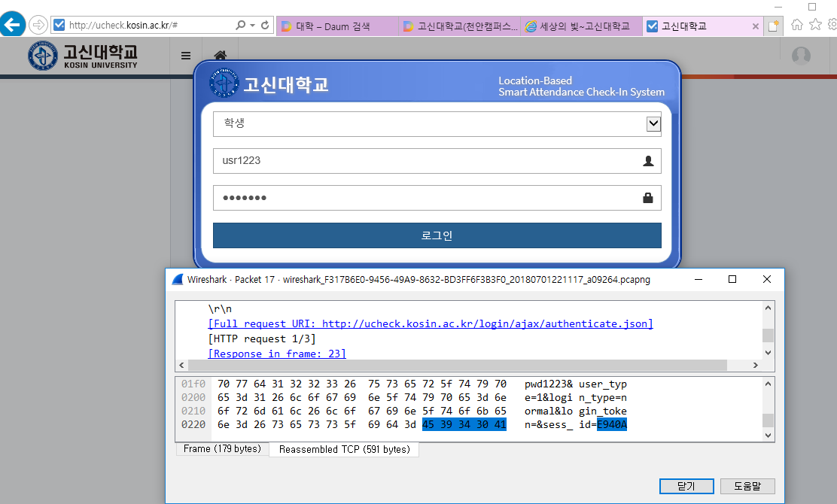The width and height of the screenshot is (837, 504).
Task: Click the scroll down arrow in hex pane
Action: pos(768,436)
